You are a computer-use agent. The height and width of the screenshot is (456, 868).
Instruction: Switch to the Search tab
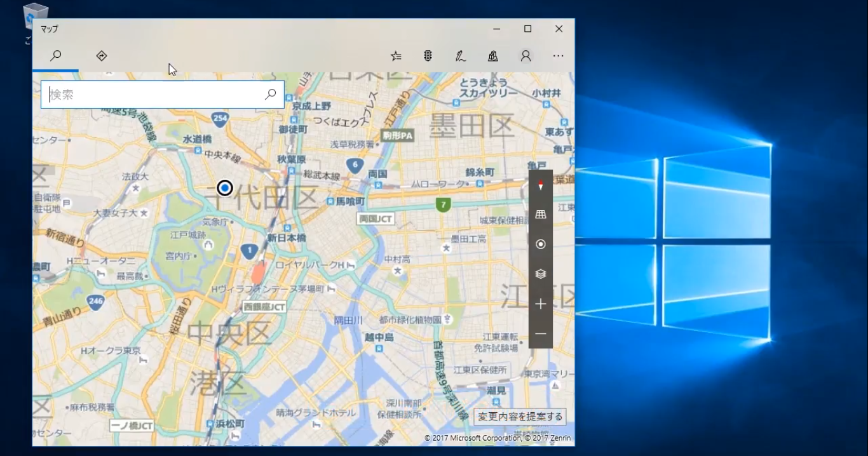click(56, 56)
